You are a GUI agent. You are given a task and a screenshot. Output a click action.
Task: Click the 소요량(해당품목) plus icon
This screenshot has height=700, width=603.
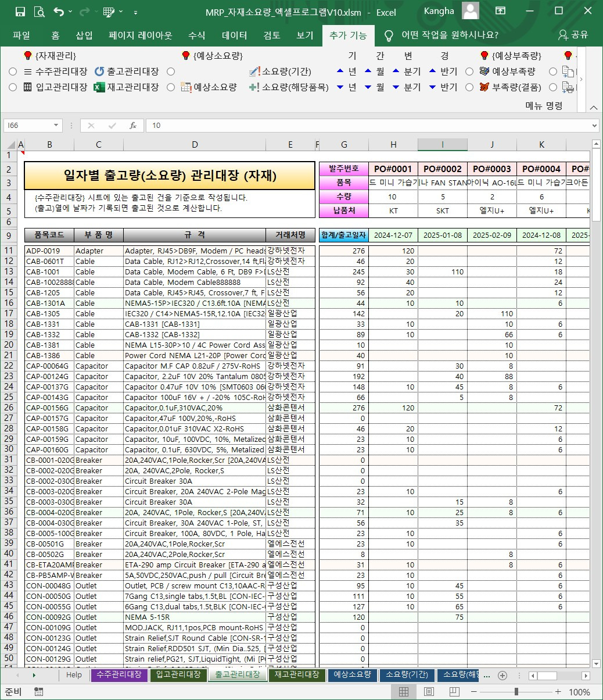pyautogui.click(x=254, y=87)
